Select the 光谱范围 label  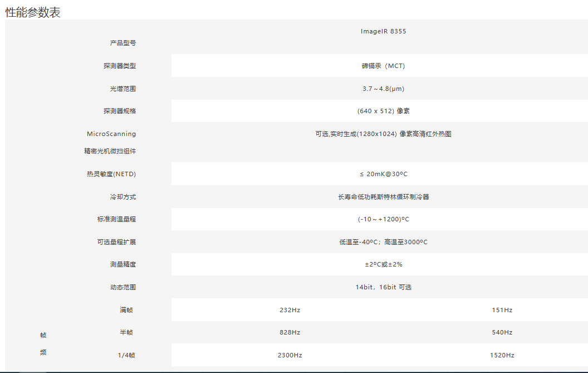pyautogui.click(x=123, y=89)
